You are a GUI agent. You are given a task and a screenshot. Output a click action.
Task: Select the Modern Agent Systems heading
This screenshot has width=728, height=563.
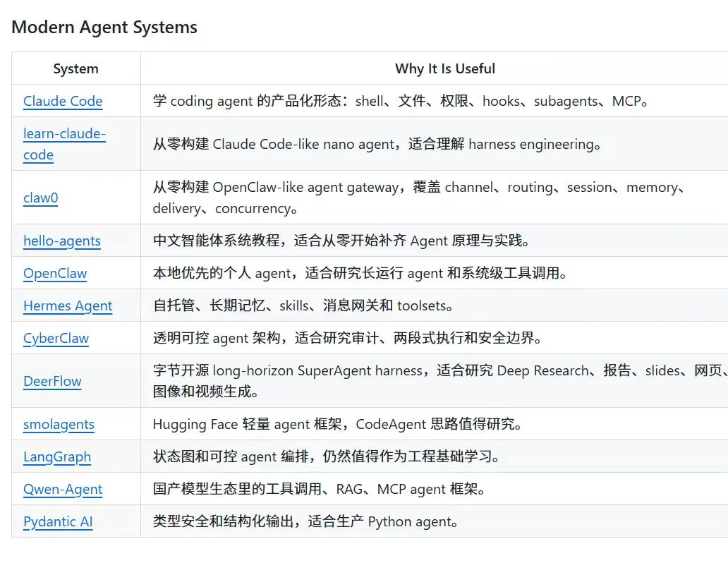104,27
